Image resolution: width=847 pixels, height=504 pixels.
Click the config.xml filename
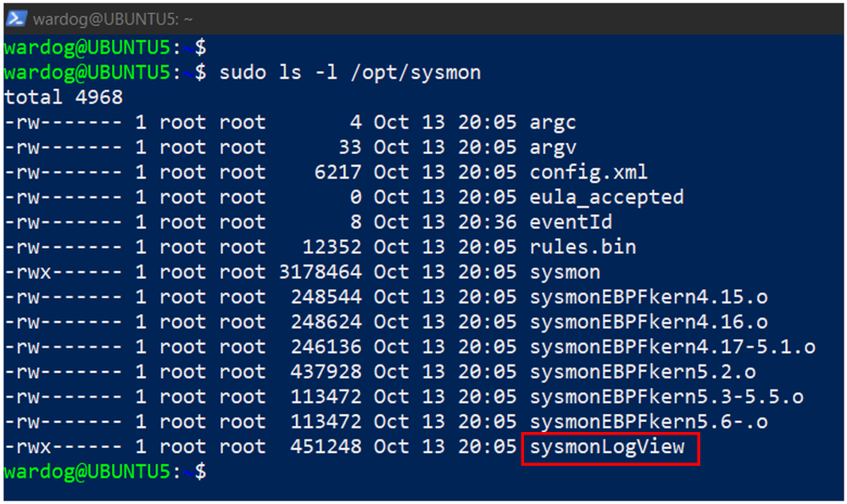(588, 173)
